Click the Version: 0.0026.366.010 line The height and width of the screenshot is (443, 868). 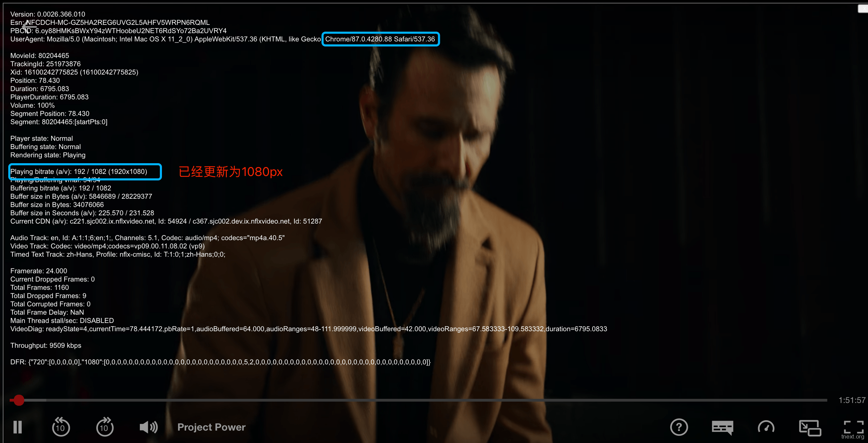tap(48, 14)
